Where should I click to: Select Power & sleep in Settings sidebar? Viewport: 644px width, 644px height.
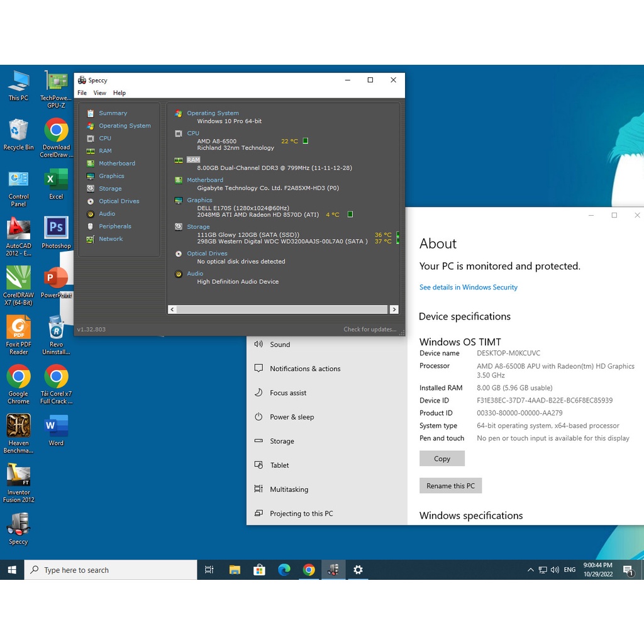click(x=291, y=417)
